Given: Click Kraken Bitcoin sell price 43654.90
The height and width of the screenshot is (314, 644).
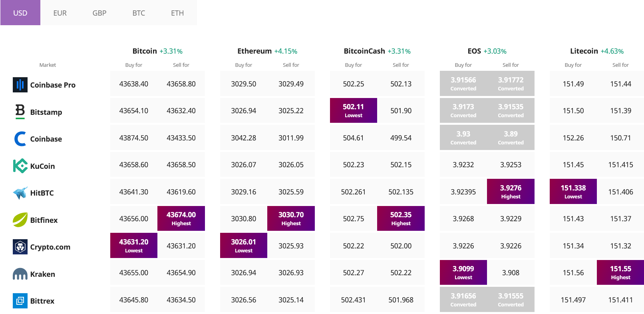Looking at the screenshot, I should pyautogui.click(x=181, y=273).
